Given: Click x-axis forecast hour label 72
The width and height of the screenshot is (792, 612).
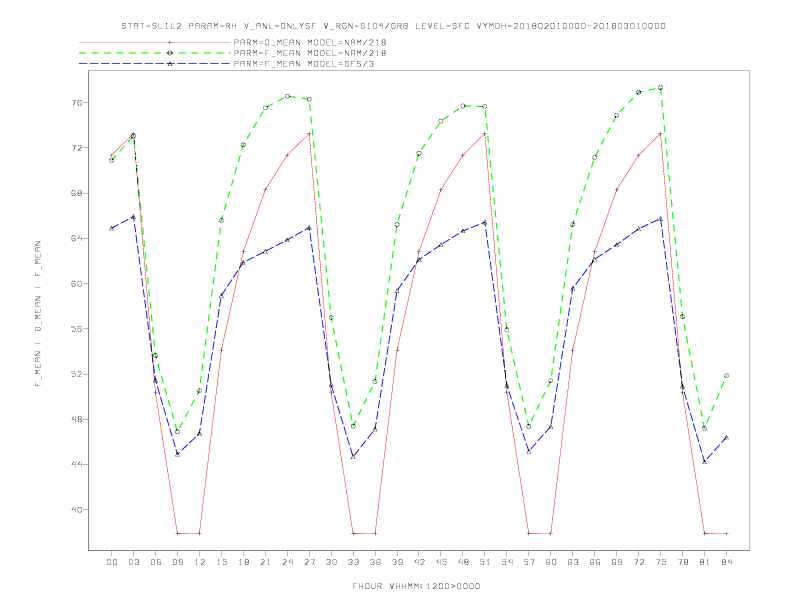Looking at the screenshot, I should click(x=638, y=562).
